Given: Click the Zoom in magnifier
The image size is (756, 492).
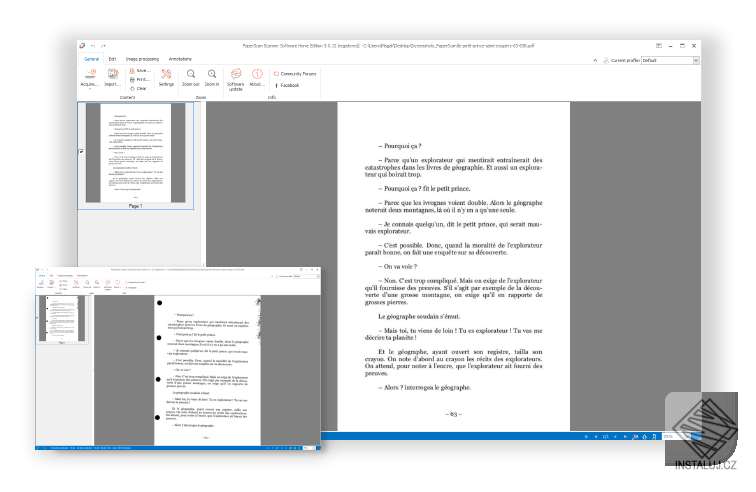Looking at the screenshot, I should [x=212, y=74].
